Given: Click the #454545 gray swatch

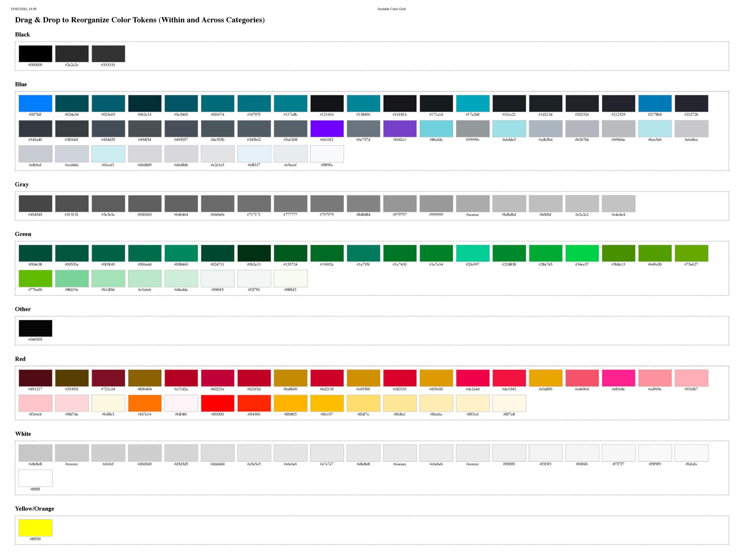Looking at the screenshot, I should (x=35, y=203).
